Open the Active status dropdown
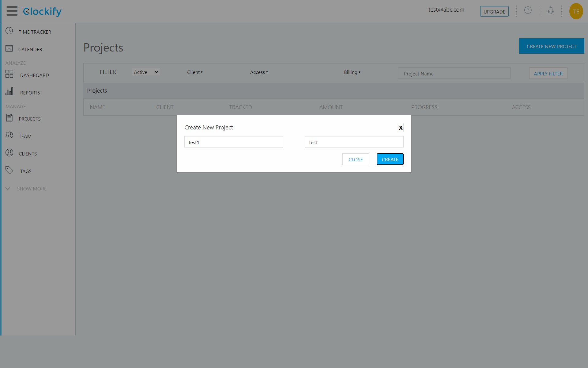The width and height of the screenshot is (588, 368). pyautogui.click(x=146, y=72)
